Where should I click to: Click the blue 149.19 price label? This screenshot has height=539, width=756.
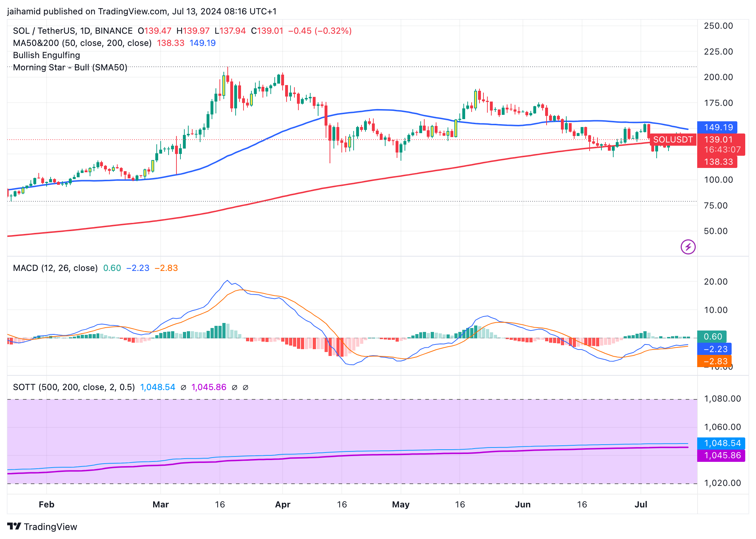pyautogui.click(x=717, y=127)
